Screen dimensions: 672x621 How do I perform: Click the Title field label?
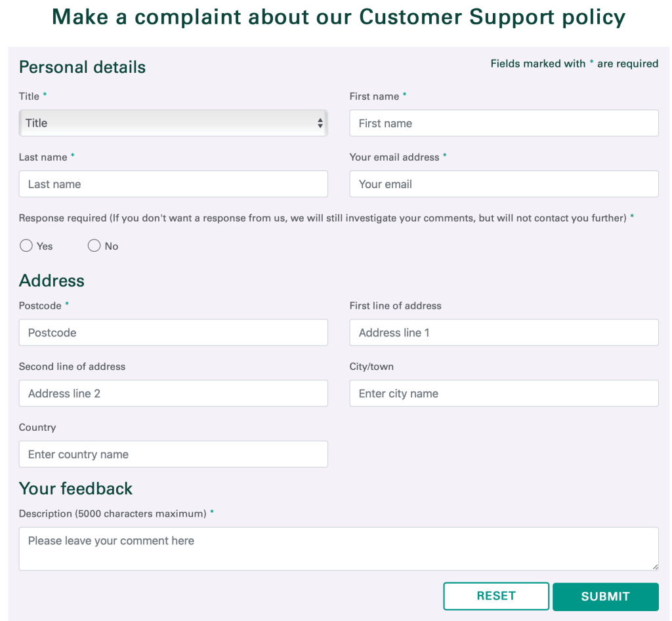tap(29, 96)
